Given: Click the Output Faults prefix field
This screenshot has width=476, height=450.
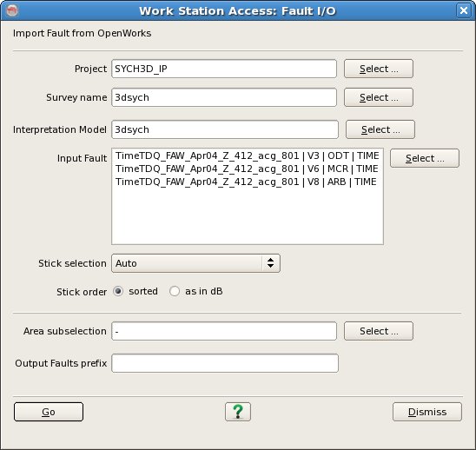Looking at the screenshot, I should click(x=225, y=363).
